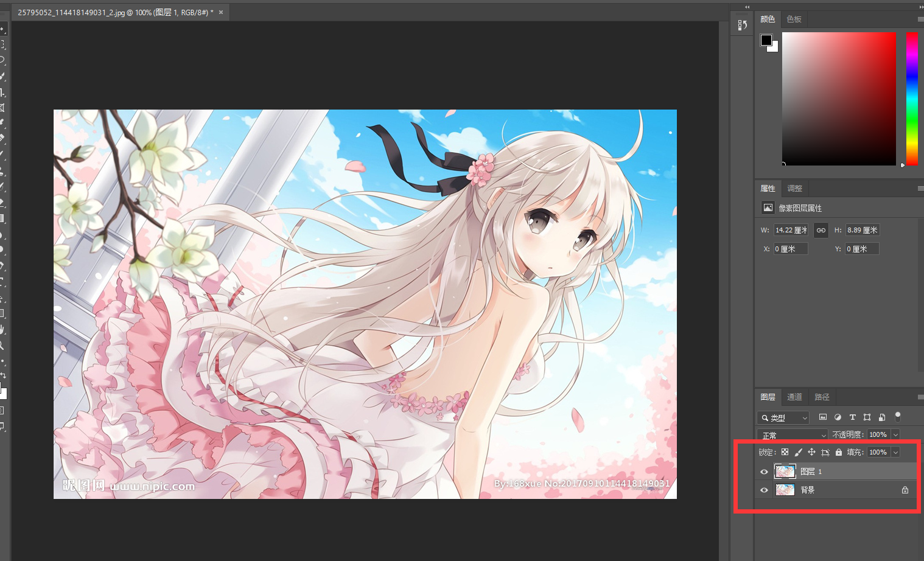The height and width of the screenshot is (561, 924).
Task: Click the 图层 1 layer thumbnail
Action: 785,472
